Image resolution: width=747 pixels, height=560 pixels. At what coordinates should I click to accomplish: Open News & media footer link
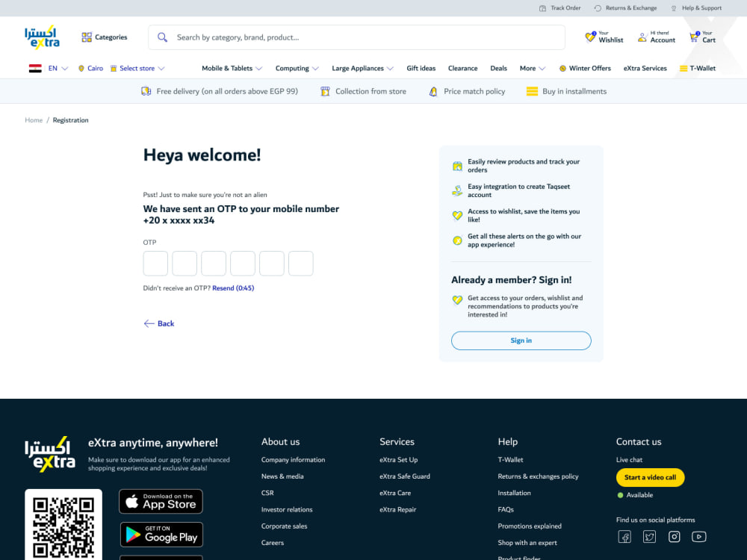(x=282, y=476)
